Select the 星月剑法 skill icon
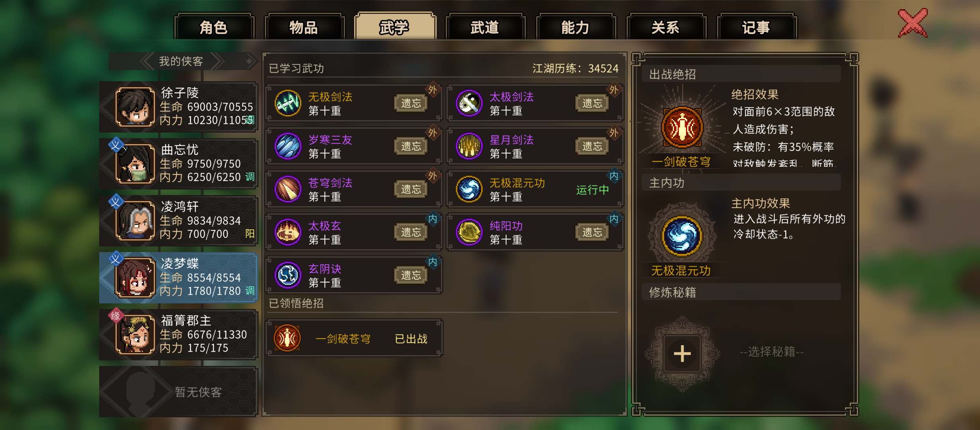 (469, 147)
